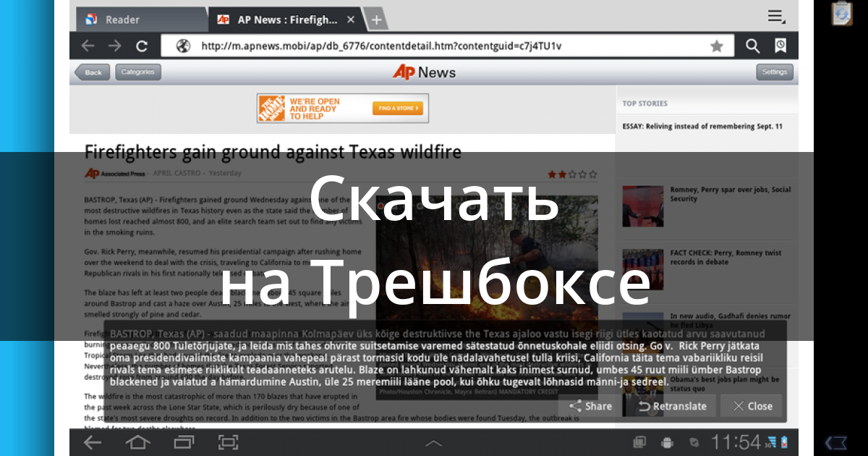Tap Android home navigation icon

(137, 442)
